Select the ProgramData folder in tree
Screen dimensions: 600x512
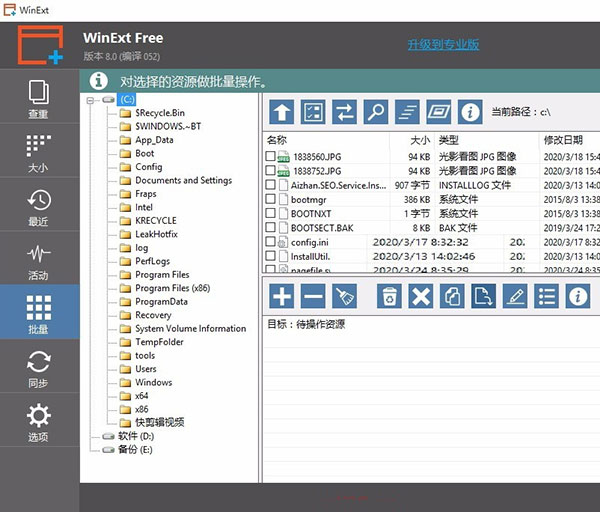161,302
